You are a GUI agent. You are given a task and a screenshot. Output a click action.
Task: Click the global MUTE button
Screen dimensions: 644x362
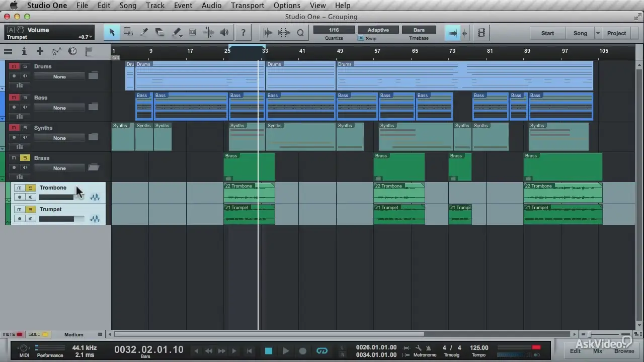[13, 334]
